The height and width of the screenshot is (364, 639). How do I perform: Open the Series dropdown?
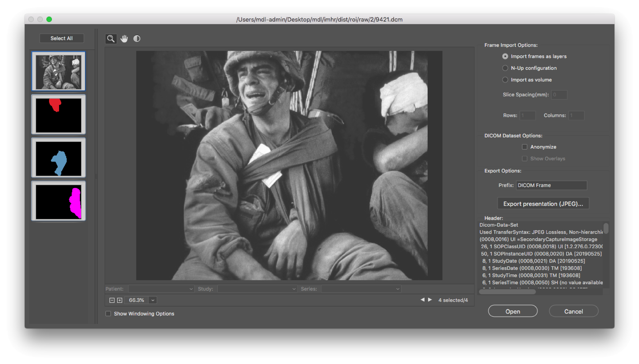(361, 289)
